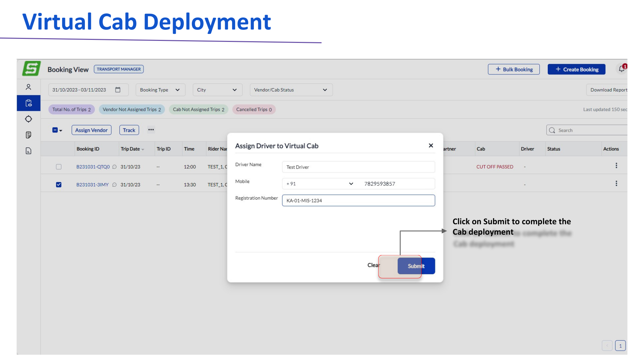This screenshot has height=362, width=644.
Task: Click the calendar icon in date range
Action: click(118, 90)
